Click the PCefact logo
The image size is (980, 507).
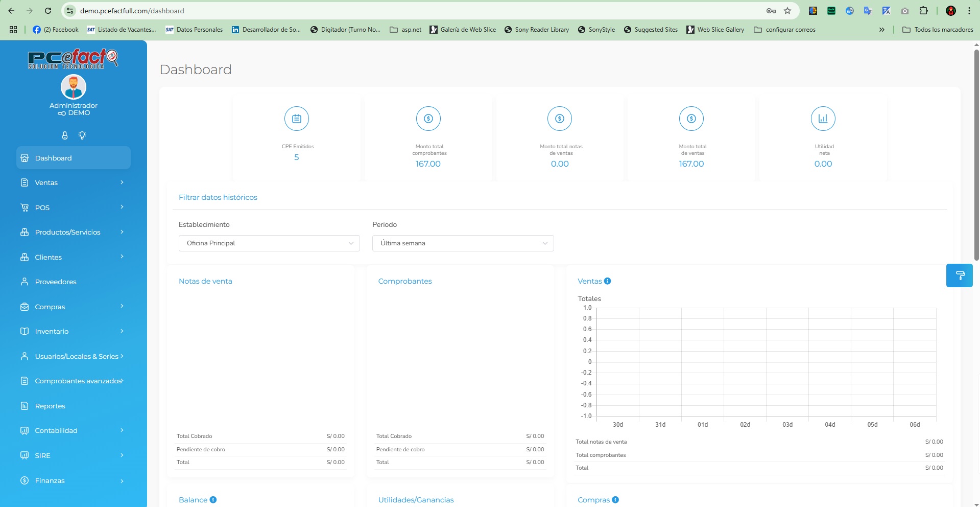click(73, 59)
